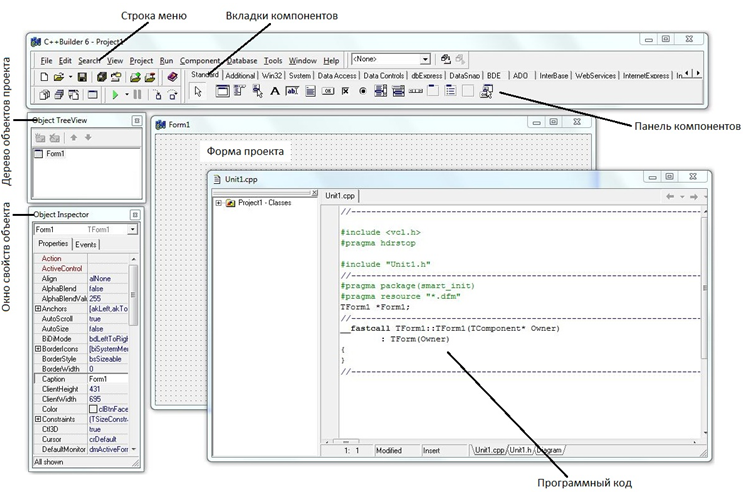
Task: Switch to Unit1.h tab in code editor
Action: coord(520,450)
